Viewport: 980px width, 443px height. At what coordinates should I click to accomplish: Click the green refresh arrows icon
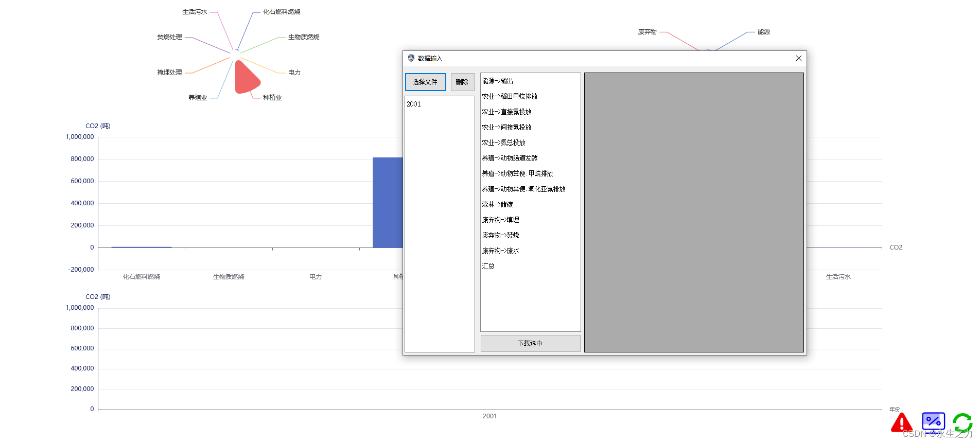962,423
